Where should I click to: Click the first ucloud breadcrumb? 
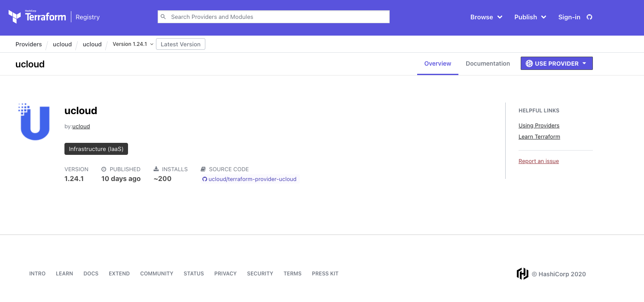(x=62, y=44)
